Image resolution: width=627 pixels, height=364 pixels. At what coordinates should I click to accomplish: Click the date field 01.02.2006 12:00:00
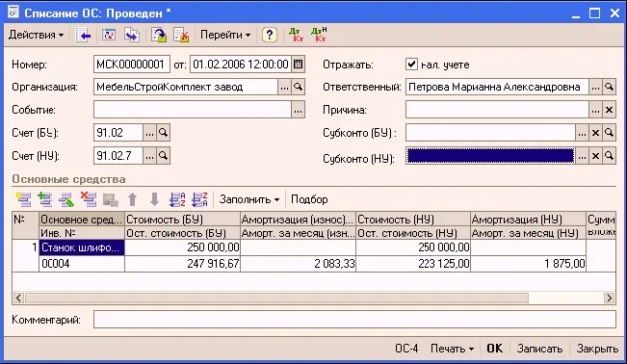click(241, 64)
